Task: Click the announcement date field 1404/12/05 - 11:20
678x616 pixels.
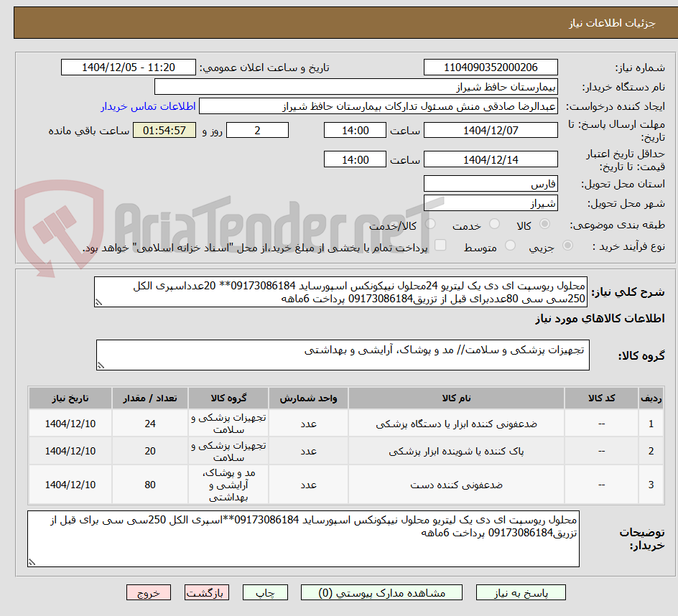Action: 129,67
